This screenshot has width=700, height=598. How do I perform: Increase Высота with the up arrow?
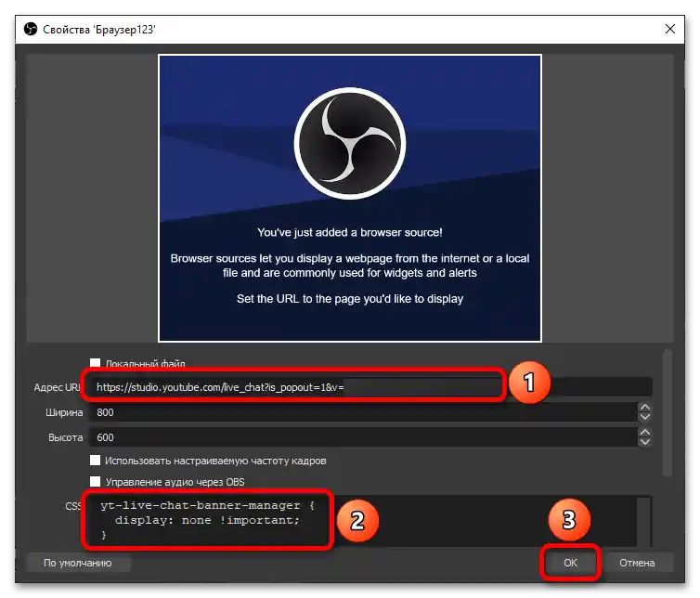point(644,433)
